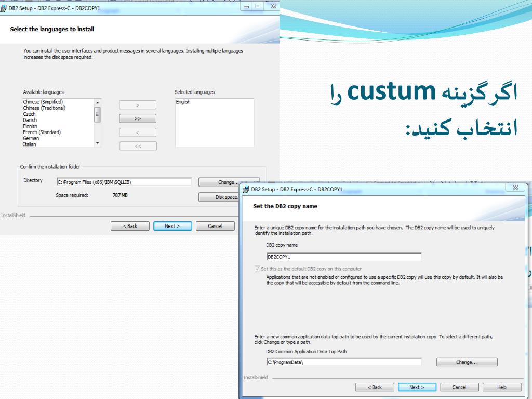
Task: Cancel the languages setup window
Action: click(x=215, y=226)
